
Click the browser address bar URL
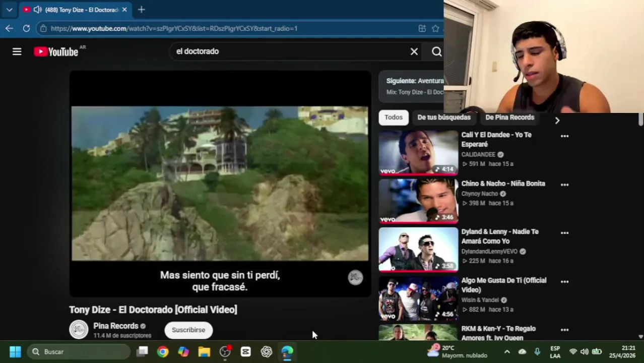[x=174, y=28]
